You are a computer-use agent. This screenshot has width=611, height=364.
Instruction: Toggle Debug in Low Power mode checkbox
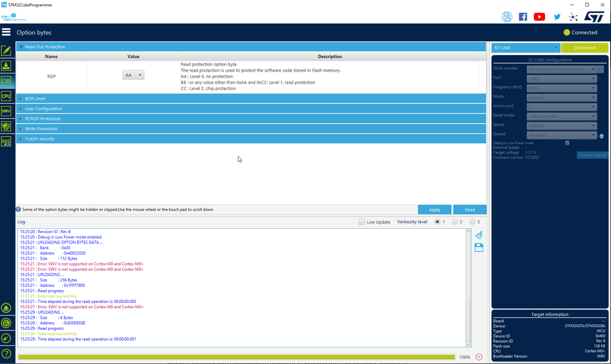(x=568, y=143)
